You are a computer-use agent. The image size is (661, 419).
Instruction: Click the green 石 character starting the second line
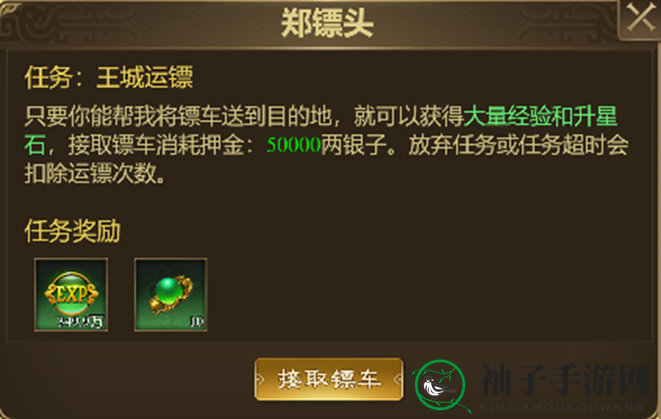point(34,145)
